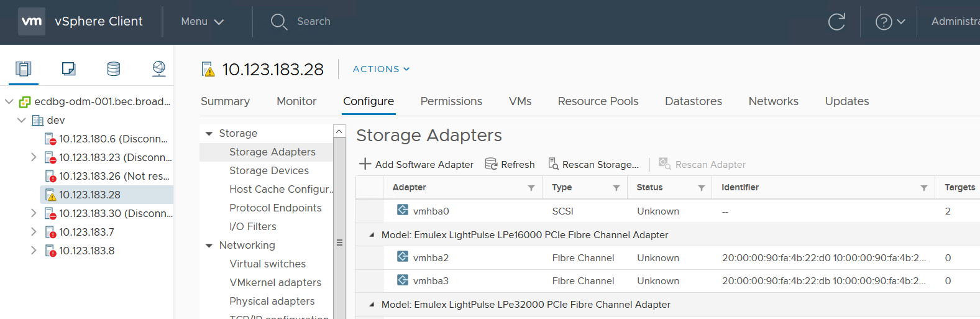Screen dimensions: 980x319
Task: Open the Storage inventory view icon
Action: click(x=114, y=68)
